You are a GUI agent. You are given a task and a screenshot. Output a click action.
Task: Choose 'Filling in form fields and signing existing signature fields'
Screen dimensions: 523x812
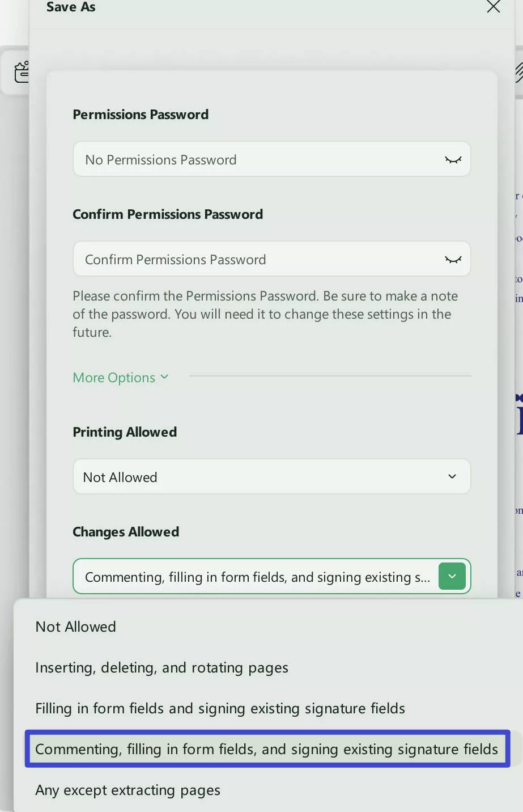coord(220,708)
